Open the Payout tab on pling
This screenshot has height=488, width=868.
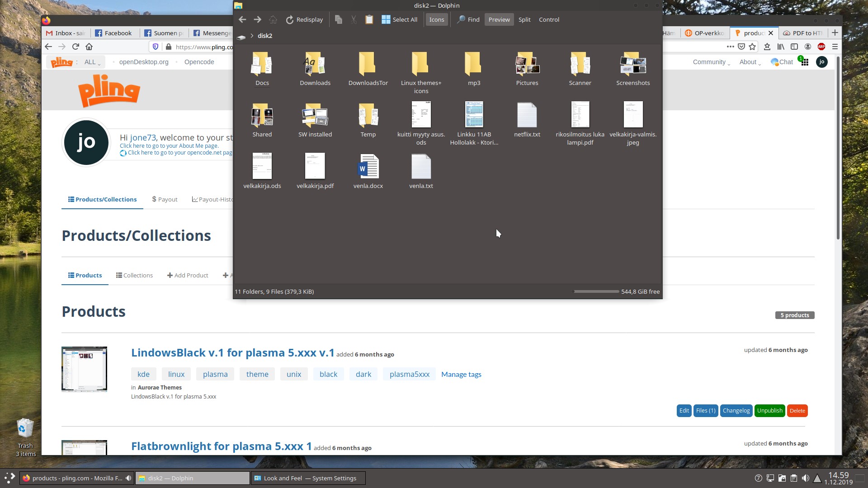(165, 199)
